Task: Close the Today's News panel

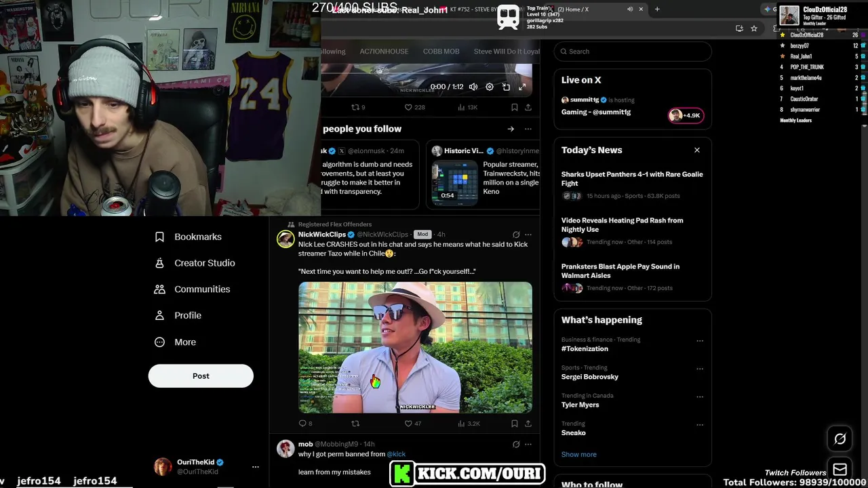Action: pos(697,150)
